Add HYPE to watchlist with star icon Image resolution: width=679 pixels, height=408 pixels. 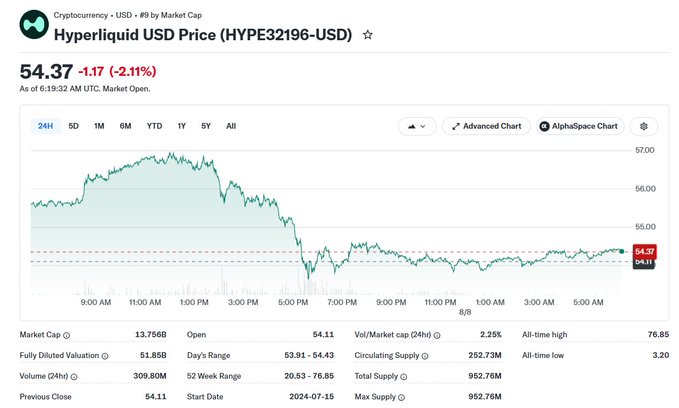coord(368,35)
